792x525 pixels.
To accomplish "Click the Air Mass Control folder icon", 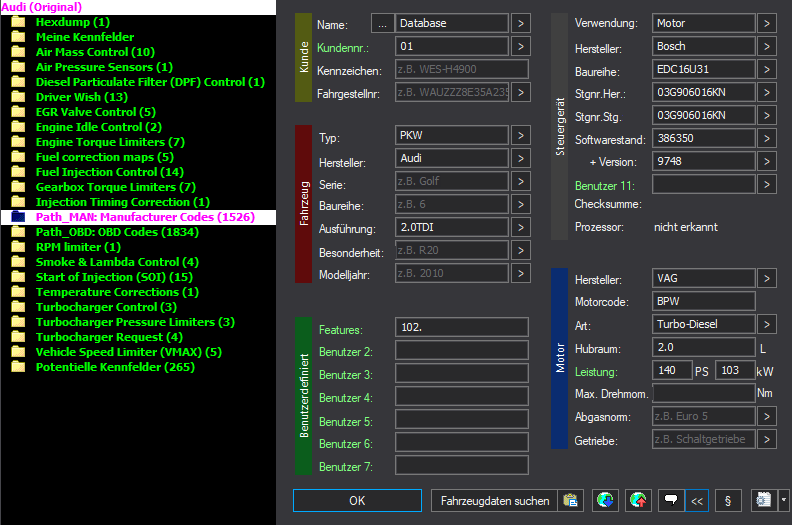I will coord(19,52).
